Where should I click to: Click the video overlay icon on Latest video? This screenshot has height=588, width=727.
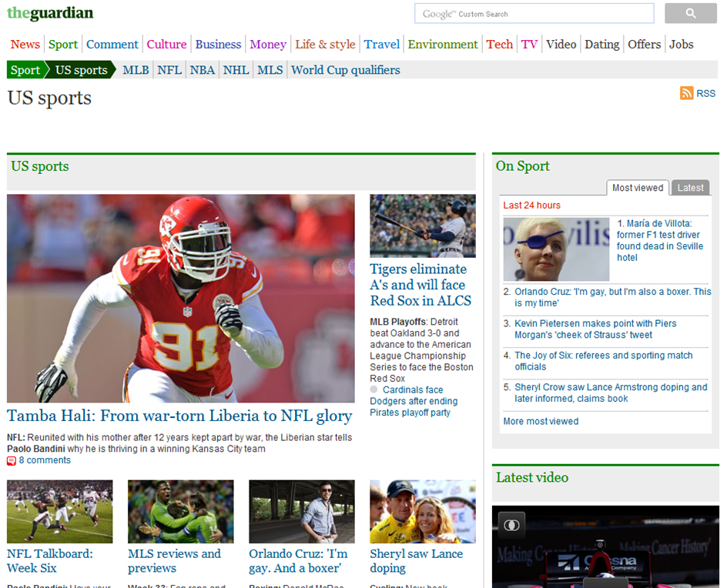[x=511, y=525]
